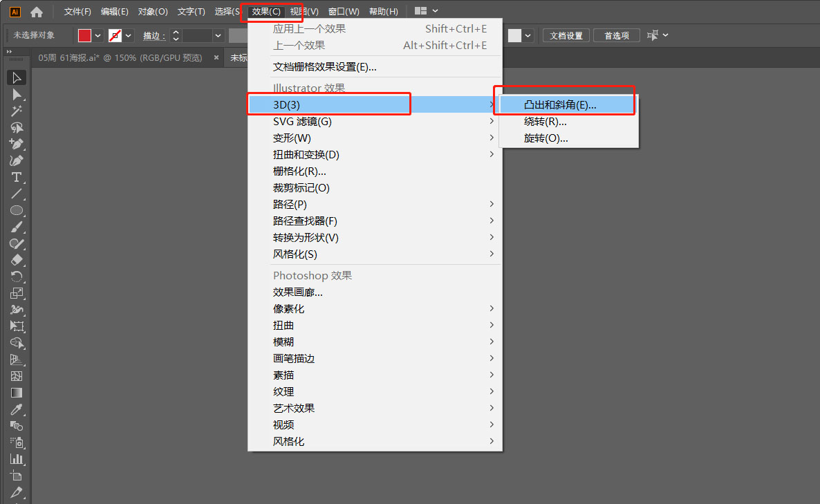Select the Mesh tool
The height and width of the screenshot is (504, 820).
tap(16, 376)
